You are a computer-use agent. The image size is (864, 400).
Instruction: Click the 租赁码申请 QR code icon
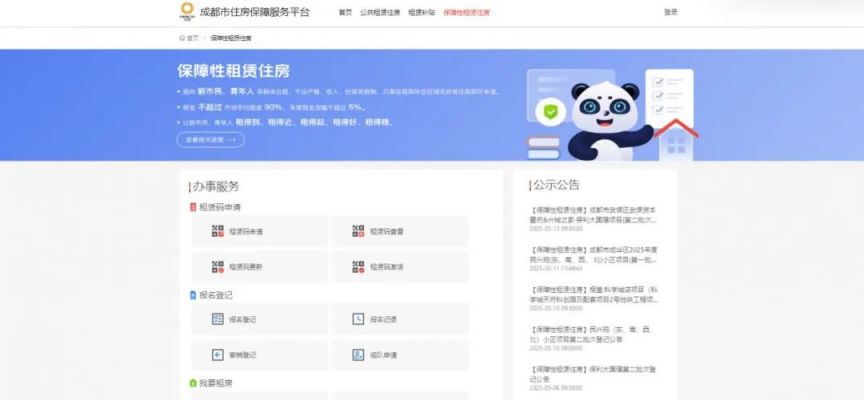point(218,231)
